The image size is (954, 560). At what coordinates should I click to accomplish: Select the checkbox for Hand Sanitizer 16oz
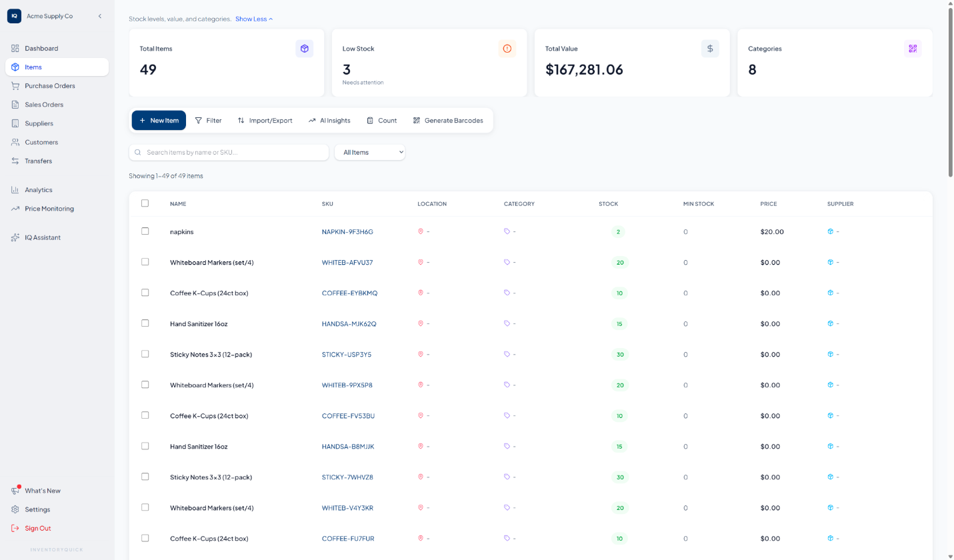click(145, 323)
